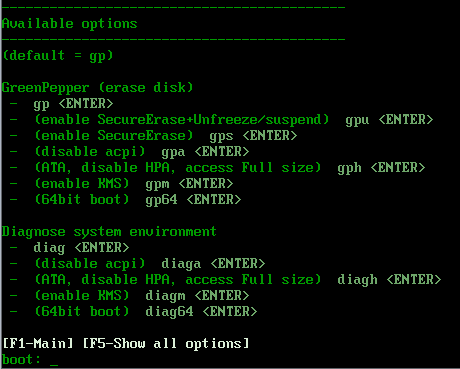Click the (default = gp) text

pyautogui.click(x=58, y=56)
